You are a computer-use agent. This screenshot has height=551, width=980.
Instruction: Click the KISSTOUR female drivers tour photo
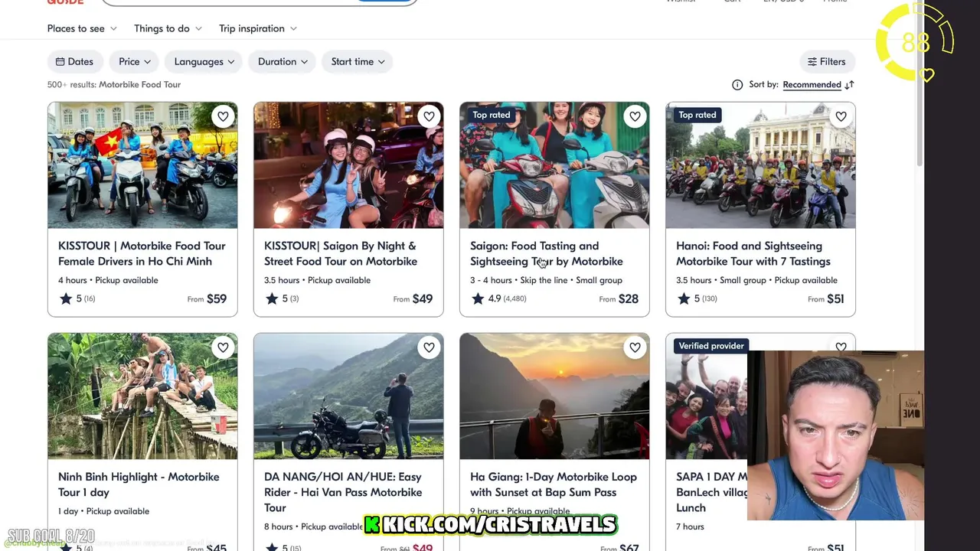pos(142,165)
